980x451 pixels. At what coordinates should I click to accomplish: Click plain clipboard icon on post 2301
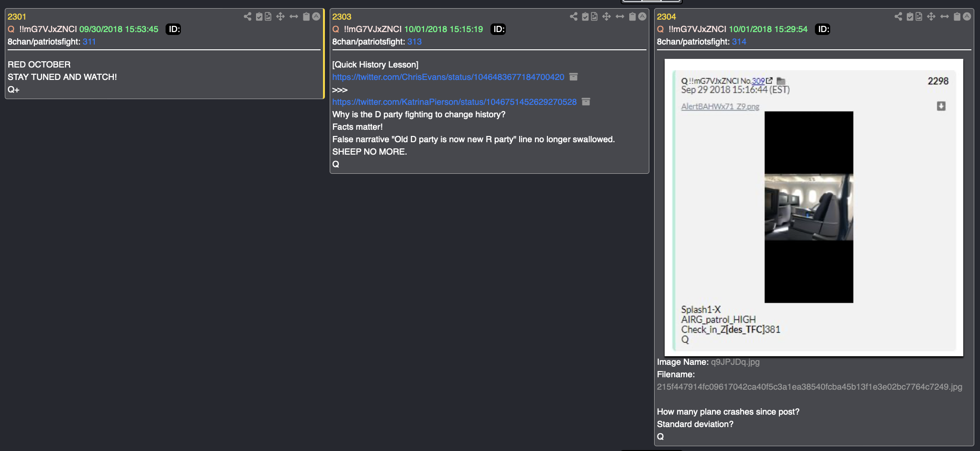pos(306,17)
